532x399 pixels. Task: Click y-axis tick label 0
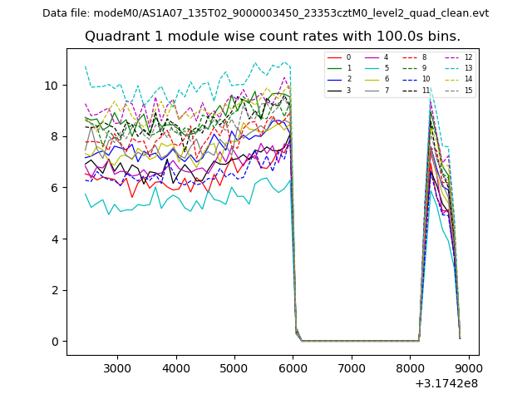click(x=55, y=342)
